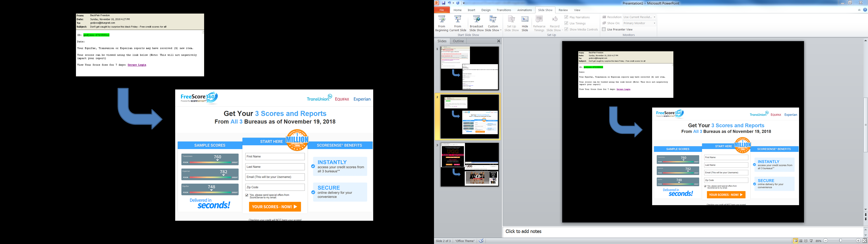Switch to Slide Sorter view in status bar
The image size is (868, 244).
tap(801, 241)
